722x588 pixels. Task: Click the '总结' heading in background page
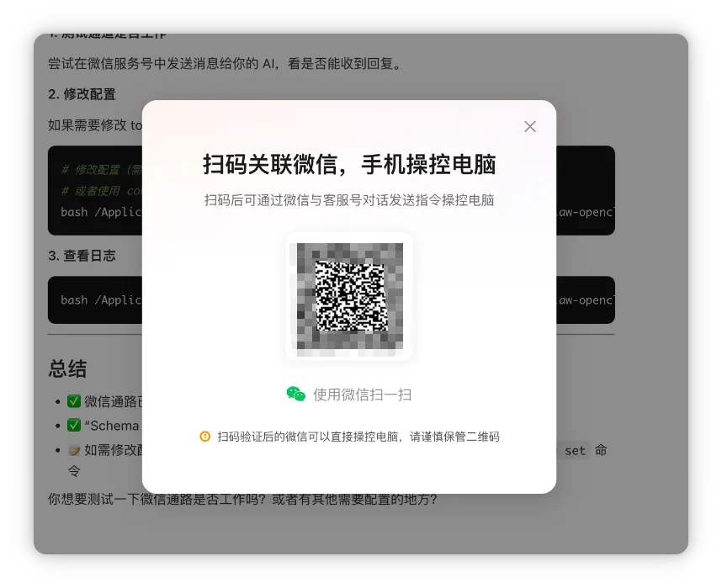(x=67, y=368)
